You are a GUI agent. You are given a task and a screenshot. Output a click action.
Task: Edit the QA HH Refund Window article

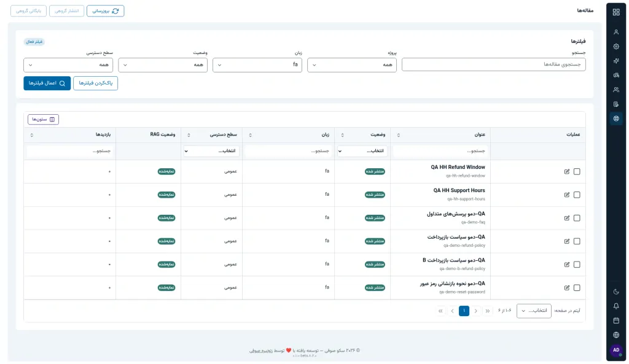pos(567,172)
